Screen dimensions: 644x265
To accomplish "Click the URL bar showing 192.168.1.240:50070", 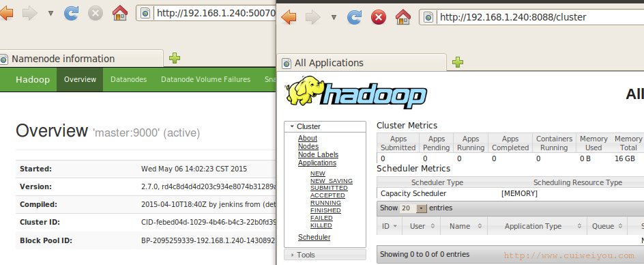I will (206, 13).
